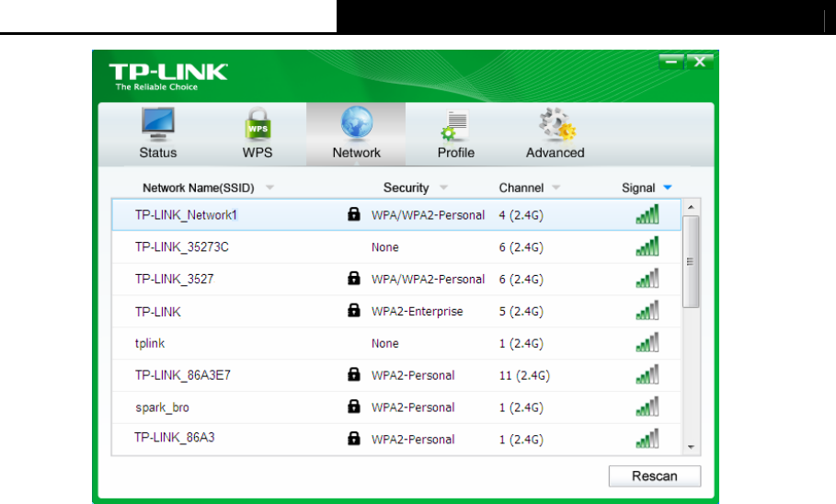Click None security of TP-LINK_35273C
Image resolution: width=836 pixels, height=504 pixels.
coord(385,247)
